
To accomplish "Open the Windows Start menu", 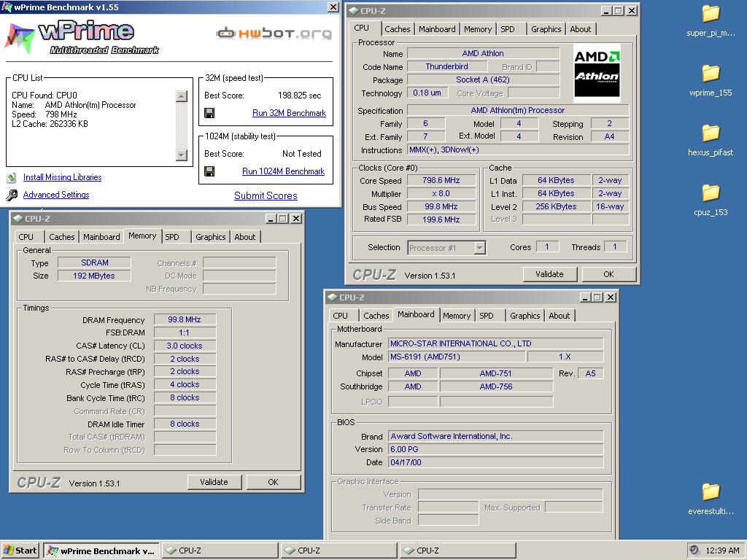I will pyautogui.click(x=20, y=551).
